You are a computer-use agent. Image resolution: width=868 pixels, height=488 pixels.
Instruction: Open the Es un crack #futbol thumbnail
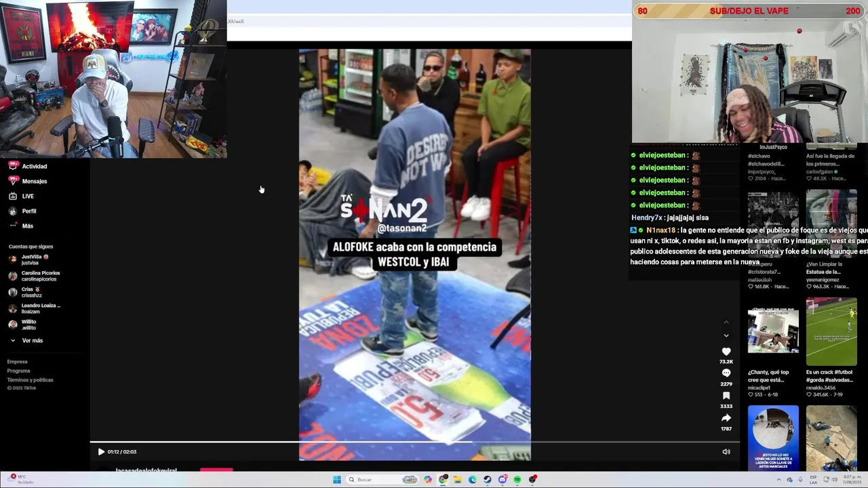click(x=831, y=331)
